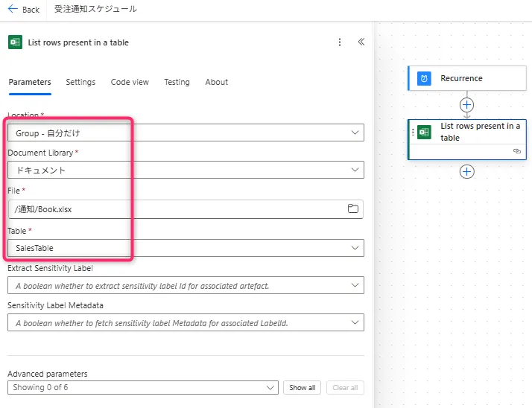Click the Show all button
This screenshot has width=532, height=408.
tap(302, 387)
